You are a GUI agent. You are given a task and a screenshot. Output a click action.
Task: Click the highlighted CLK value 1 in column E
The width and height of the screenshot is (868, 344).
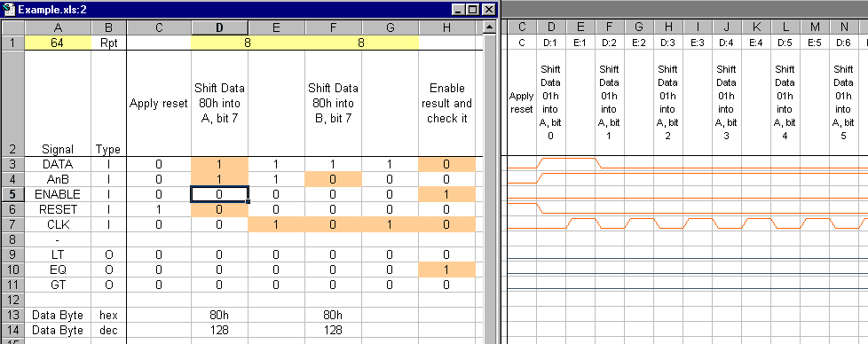pos(276,224)
